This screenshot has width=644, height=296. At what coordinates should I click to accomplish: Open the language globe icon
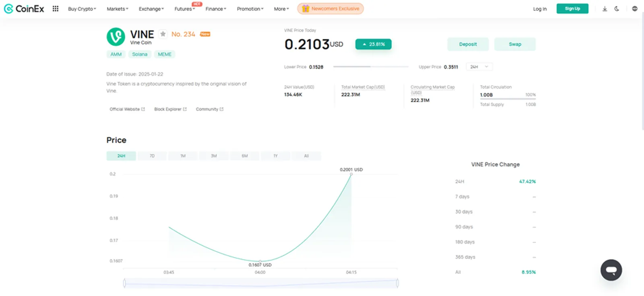pos(635,8)
